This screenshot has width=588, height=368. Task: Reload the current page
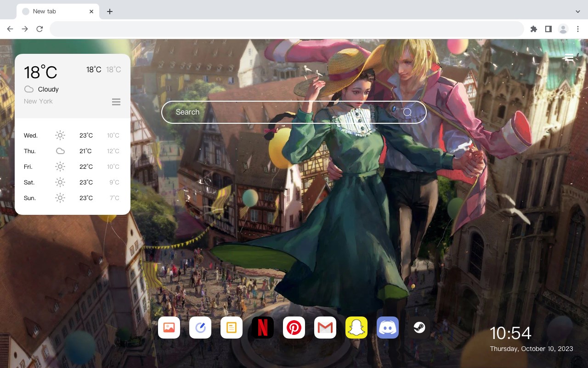40,29
